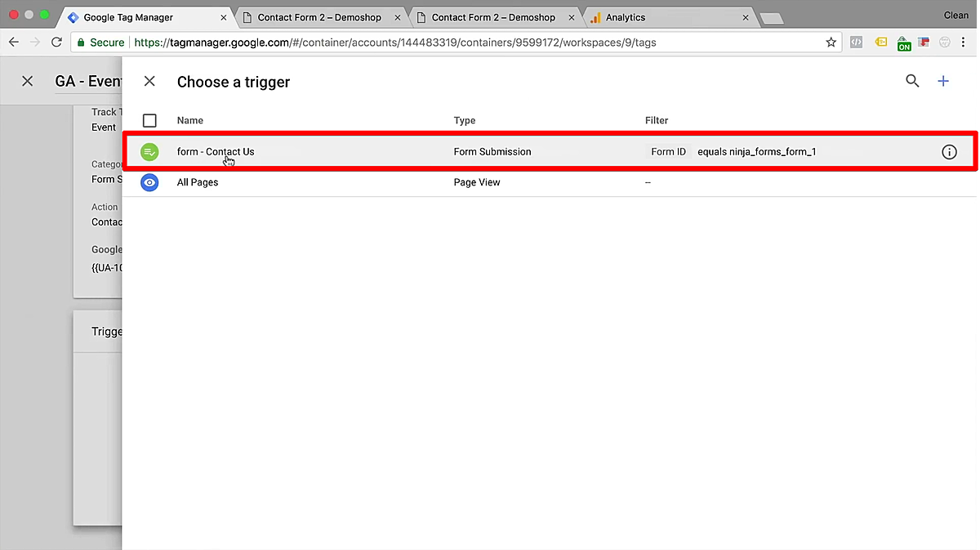Switch to second Contact Form 2 – Demoshop tab
Viewport: 980px width, 550px height.
[493, 17]
